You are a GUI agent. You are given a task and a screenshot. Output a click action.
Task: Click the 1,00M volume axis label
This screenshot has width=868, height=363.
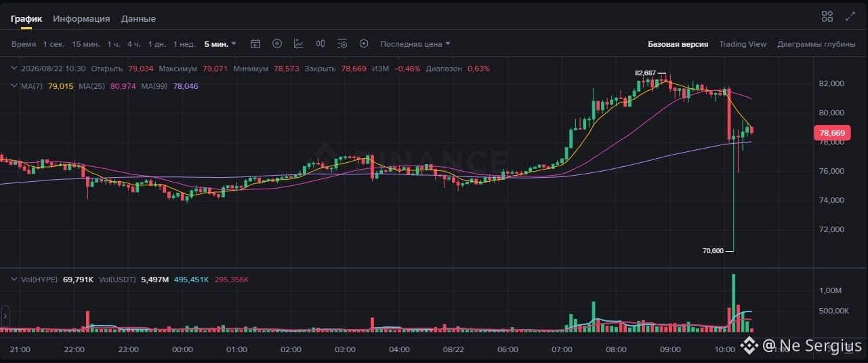[x=830, y=290]
